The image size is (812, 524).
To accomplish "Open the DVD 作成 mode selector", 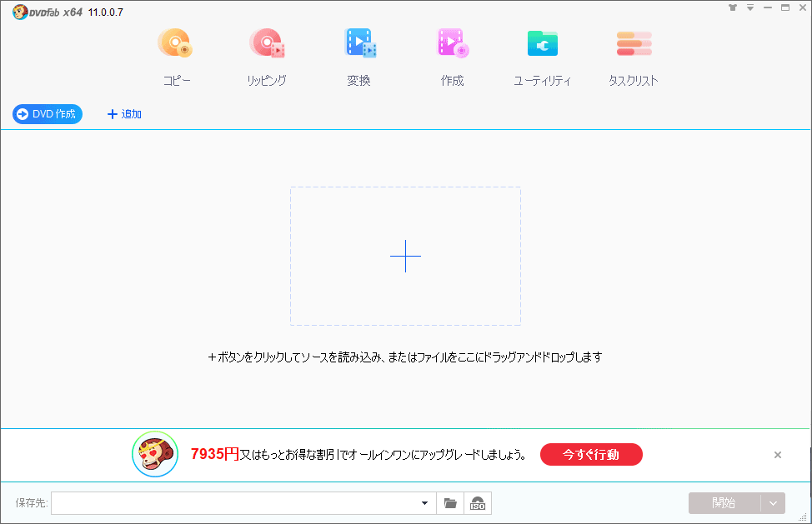I will coord(47,114).
